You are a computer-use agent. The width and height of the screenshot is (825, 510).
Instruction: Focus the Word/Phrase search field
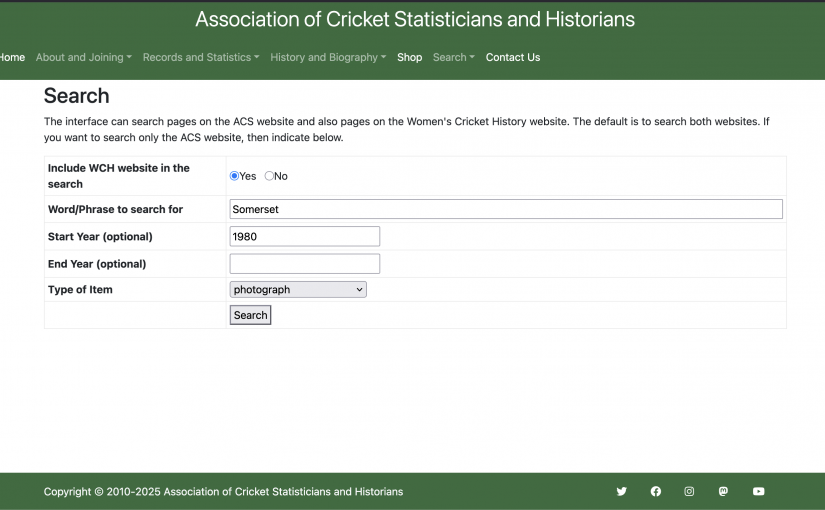coord(506,209)
